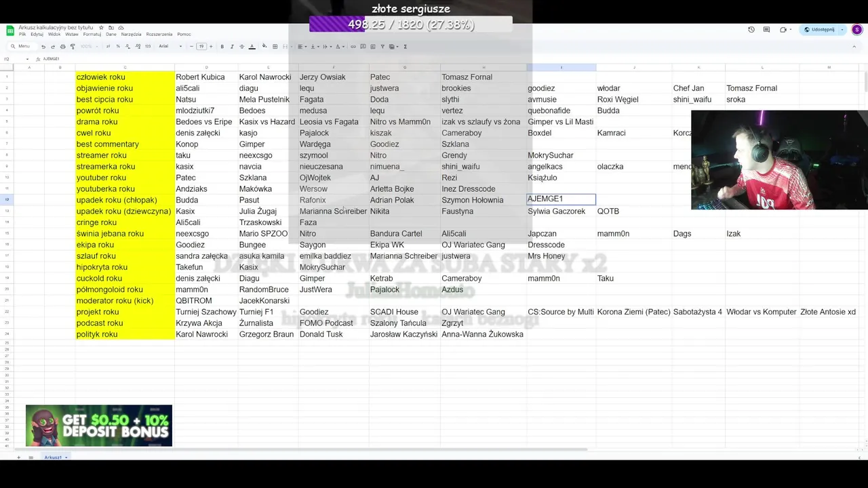Open the text color picker
This screenshot has width=868, height=488.
(x=252, y=47)
